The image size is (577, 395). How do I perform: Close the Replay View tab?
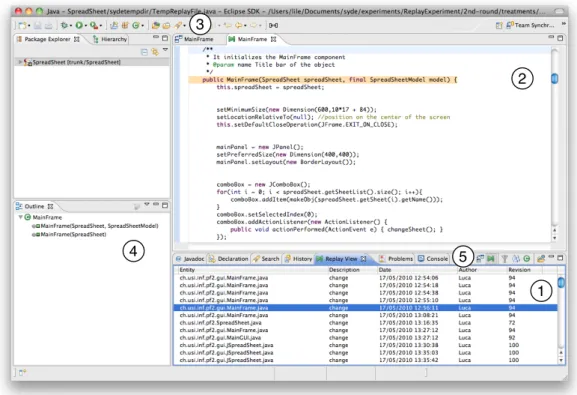364,259
